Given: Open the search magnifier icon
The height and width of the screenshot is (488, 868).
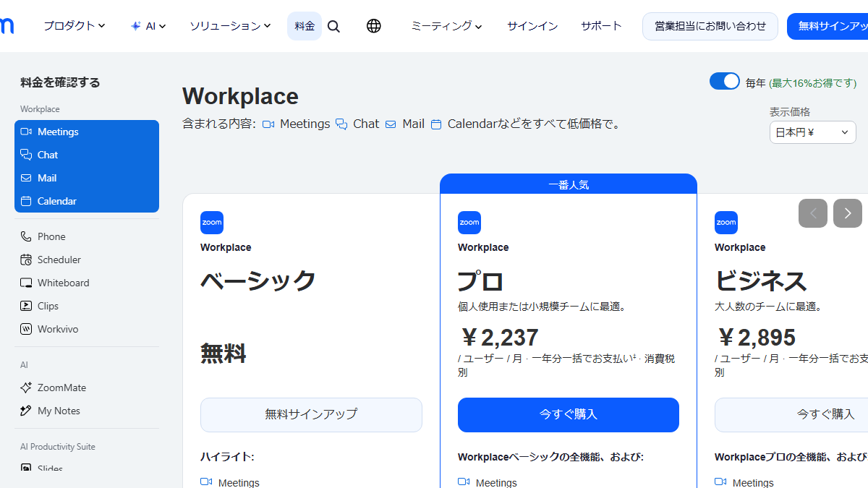Looking at the screenshot, I should click(333, 26).
